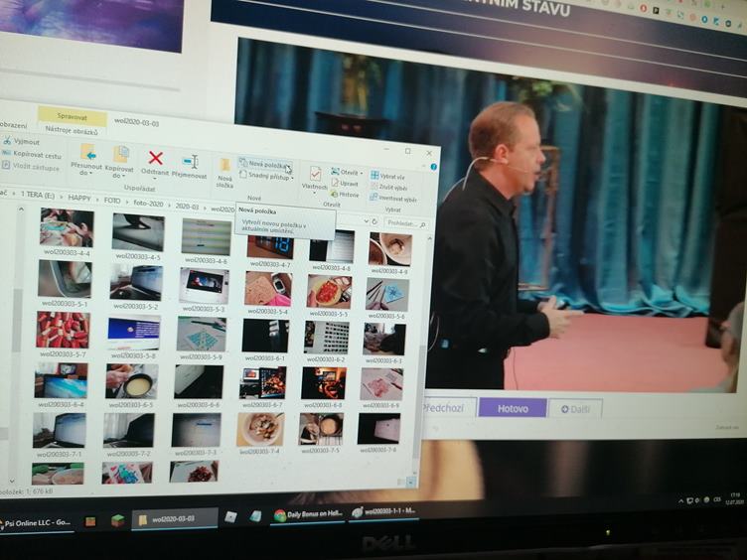Image resolution: width=747 pixels, height=560 pixels.
Task: Open the Otevřít dropdown arrow
Action: tap(362, 173)
